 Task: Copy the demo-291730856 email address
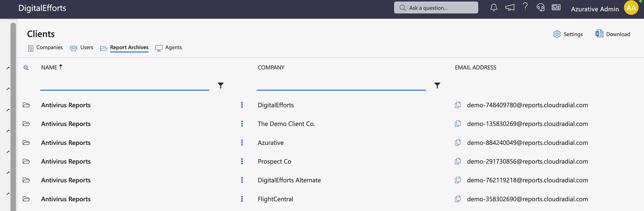(457, 161)
